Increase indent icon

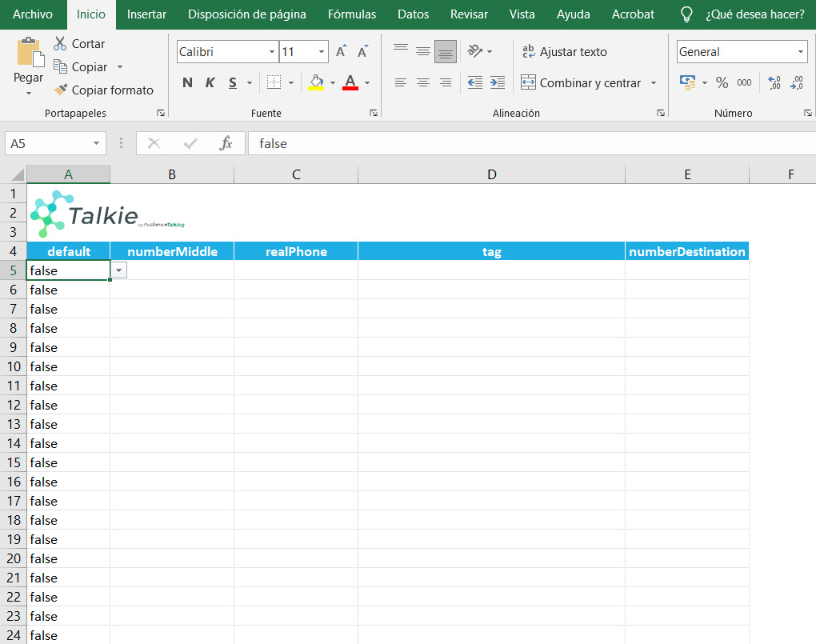(497, 82)
